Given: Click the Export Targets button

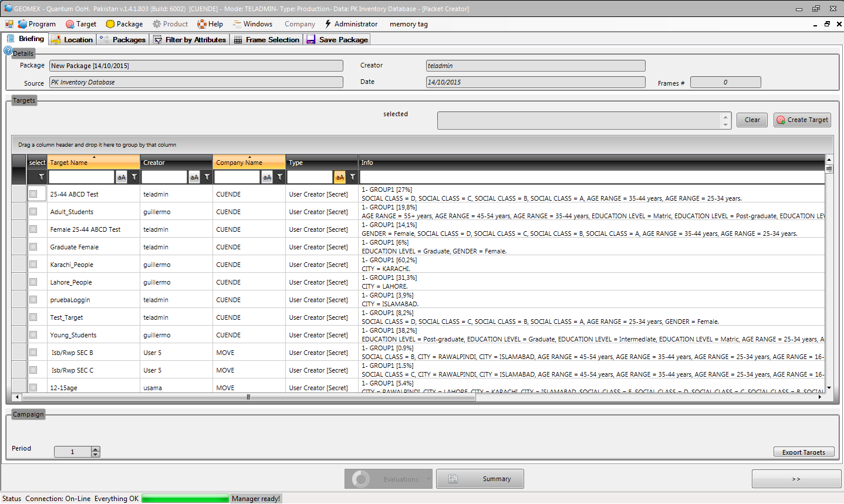Looking at the screenshot, I should point(804,452).
